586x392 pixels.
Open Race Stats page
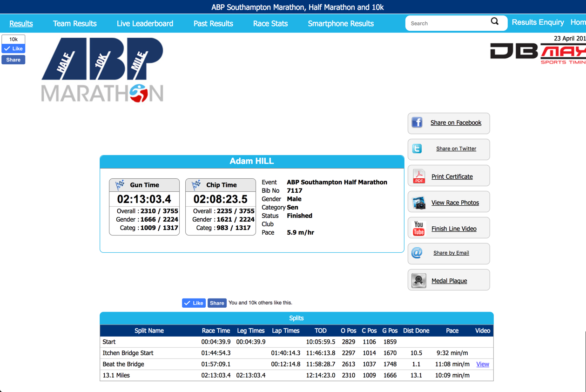[270, 23]
